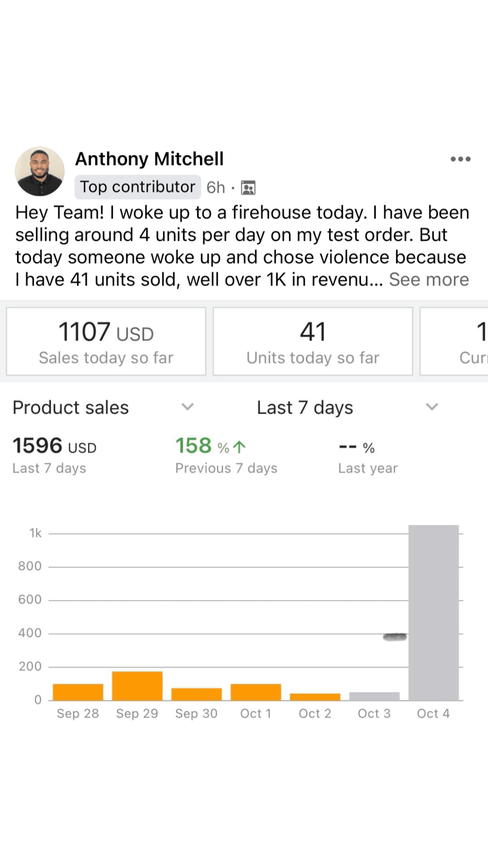Click the Top contributor badge

point(138,187)
